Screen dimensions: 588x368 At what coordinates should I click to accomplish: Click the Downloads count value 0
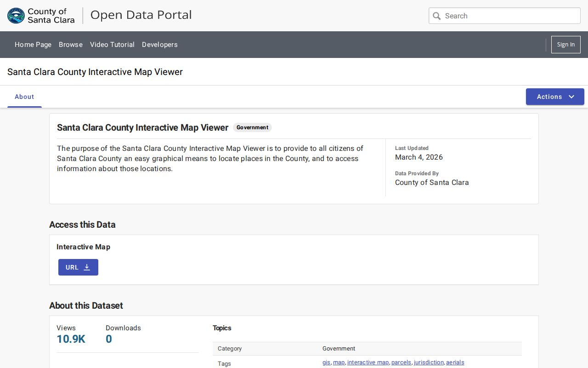109,339
